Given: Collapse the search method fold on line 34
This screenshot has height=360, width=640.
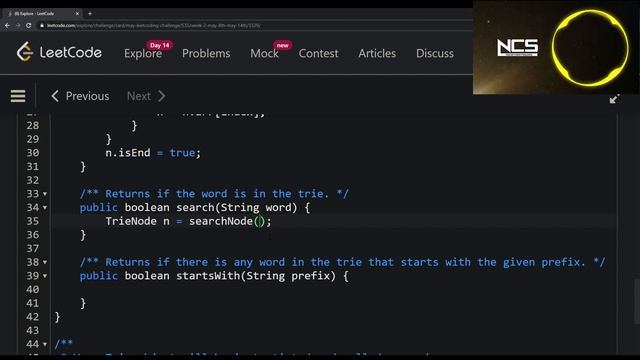Looking at the screenshot, I should click(45, 208).
